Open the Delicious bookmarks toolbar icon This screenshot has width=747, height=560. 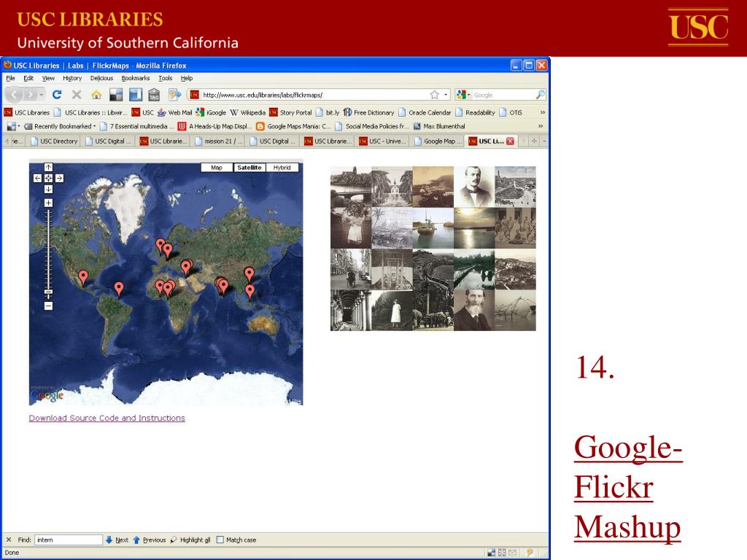pos(116,95)
